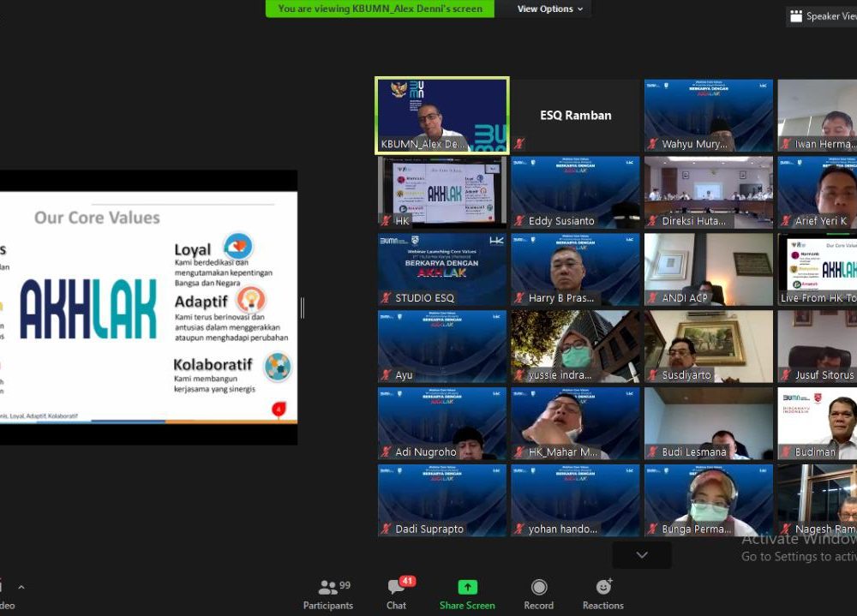The width and height of the screenshot is (857, 616).
Task: Click the green Share Screen icon
Action: [467, 587]
